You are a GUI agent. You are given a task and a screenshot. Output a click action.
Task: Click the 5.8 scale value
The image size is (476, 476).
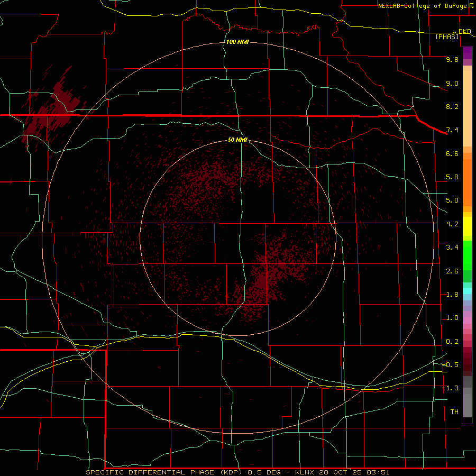[452, 177]
